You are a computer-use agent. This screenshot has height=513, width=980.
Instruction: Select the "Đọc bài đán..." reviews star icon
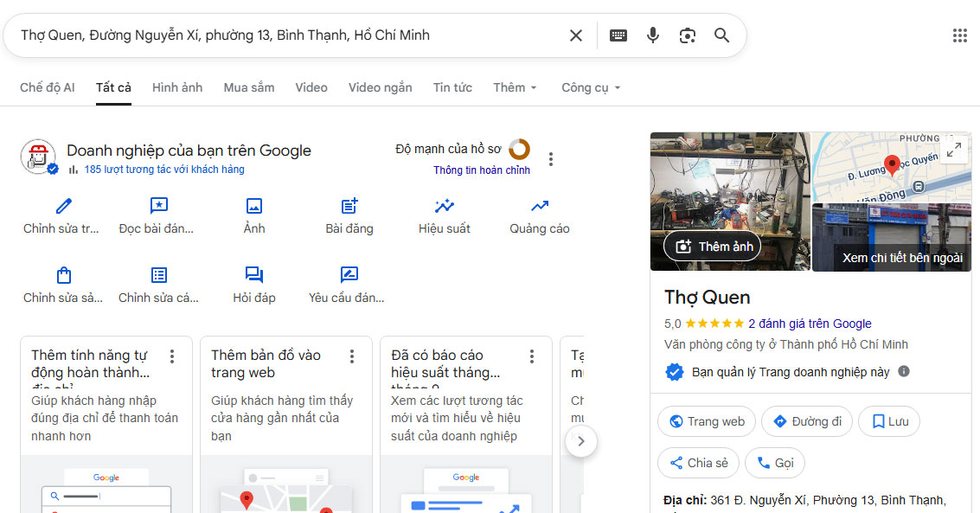tap(157, 207)
